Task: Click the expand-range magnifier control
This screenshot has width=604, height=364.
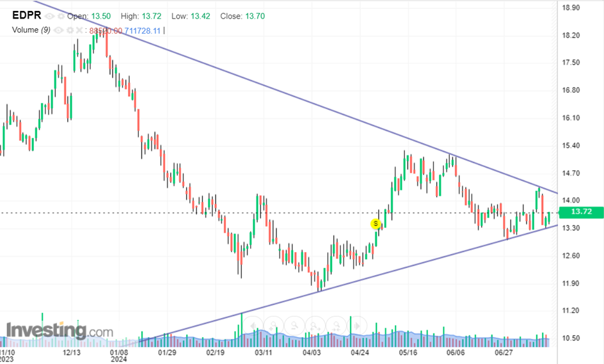Action: coord(315,326)
